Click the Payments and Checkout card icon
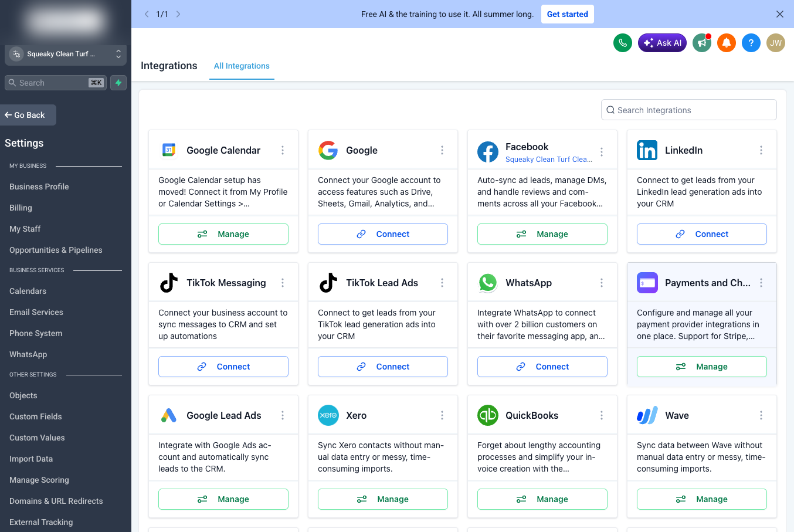This screenshot has width=794, height=532. point(647,283)
